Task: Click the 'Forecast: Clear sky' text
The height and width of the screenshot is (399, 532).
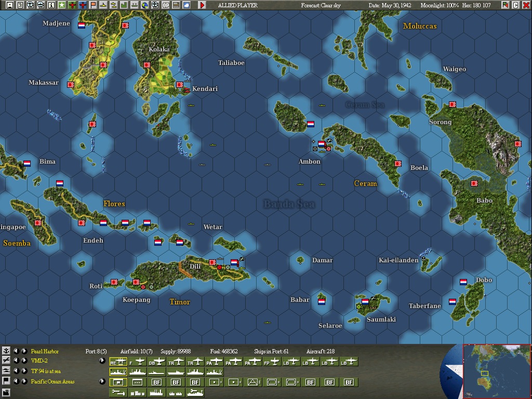Action: click(321, 5)
